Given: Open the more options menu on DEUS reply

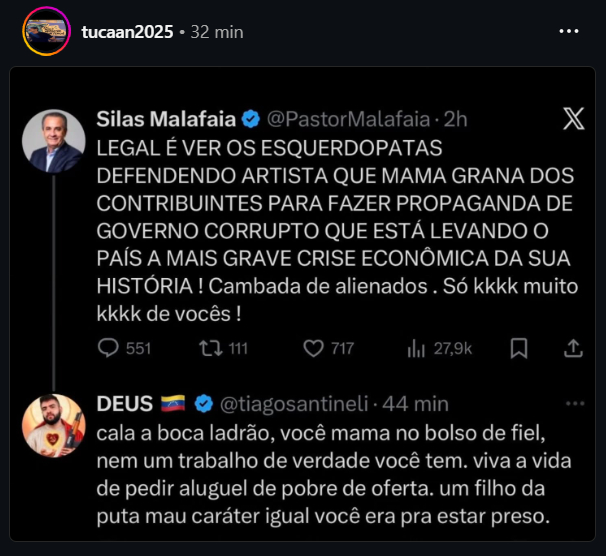Looking at the screenshot, I should 574,403.
